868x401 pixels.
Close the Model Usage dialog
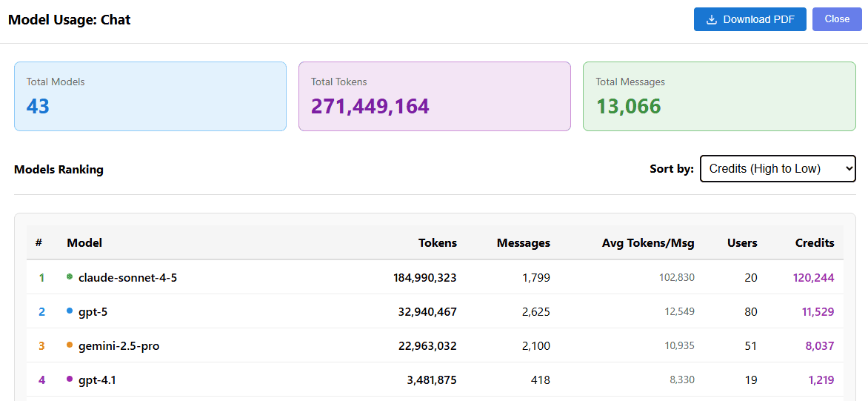pos(837,19)
